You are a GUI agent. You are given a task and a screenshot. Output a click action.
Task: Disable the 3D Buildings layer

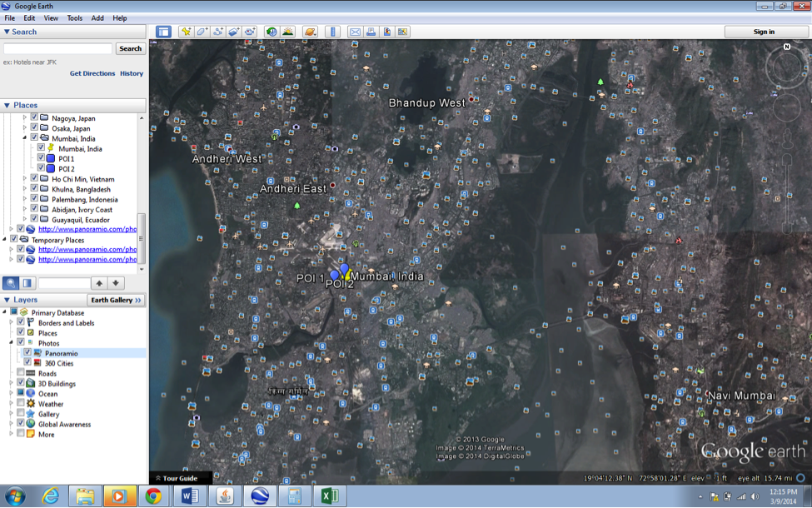tap(20, 382)
